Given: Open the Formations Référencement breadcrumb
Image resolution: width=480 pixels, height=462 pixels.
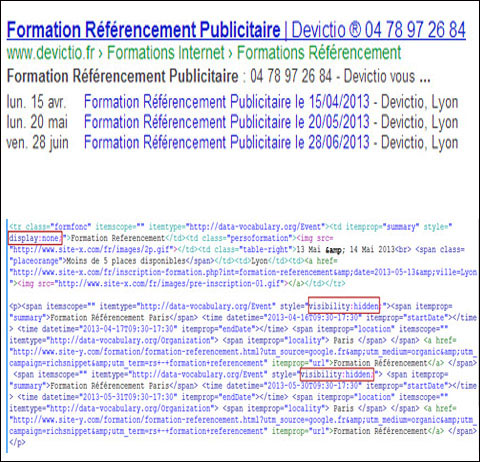Looking at the screenshot, I should (x=319, y=53).
